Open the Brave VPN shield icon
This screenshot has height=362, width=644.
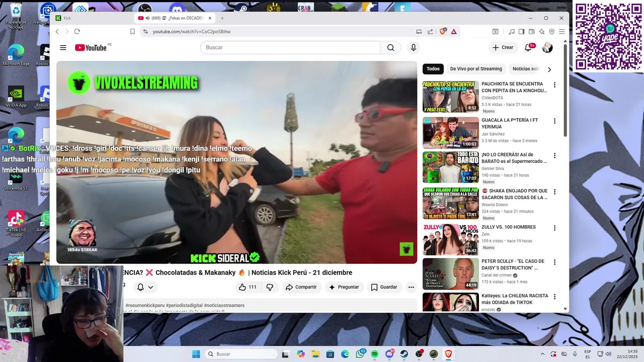pyautogui.click(x=551, y=31)
